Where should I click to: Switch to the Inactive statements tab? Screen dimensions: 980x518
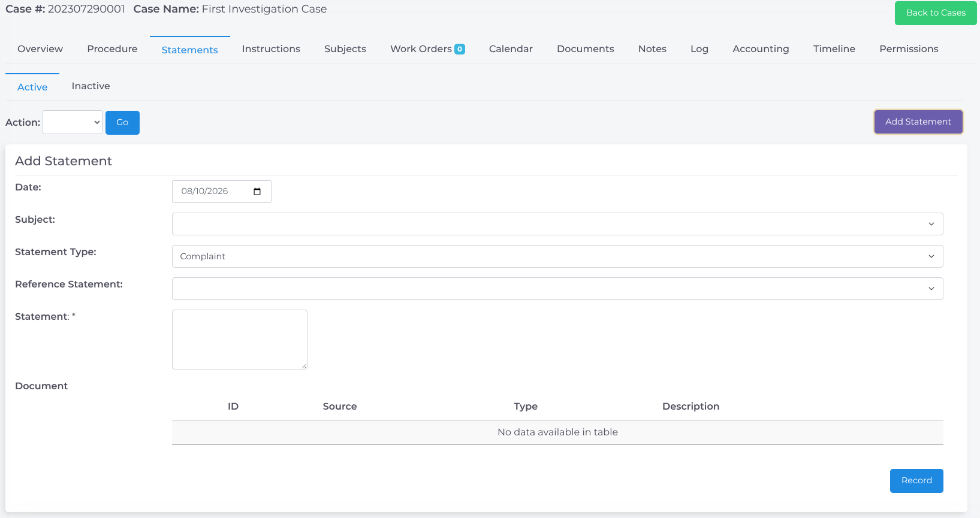point(91,86)
